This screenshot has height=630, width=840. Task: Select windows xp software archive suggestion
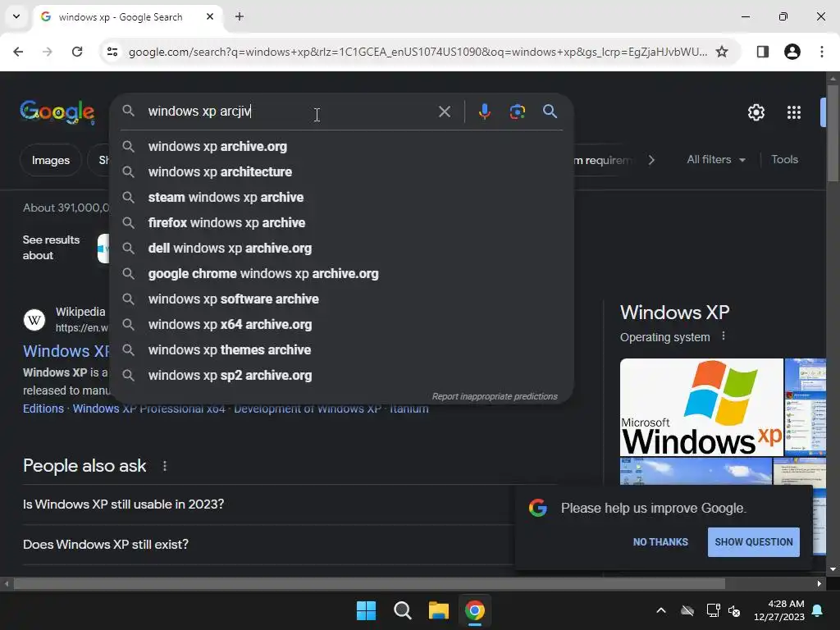click(x=342, y=299)
